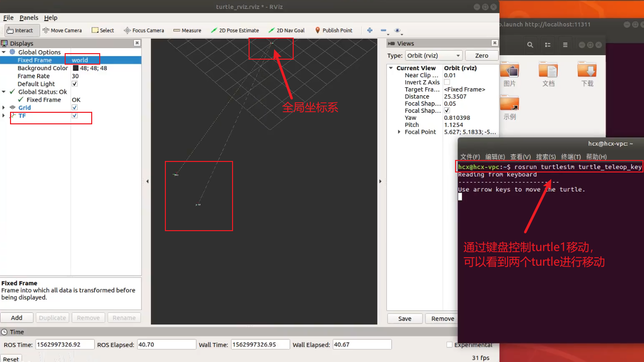
Task: Click the Save view button
Action: pos(404,318)
